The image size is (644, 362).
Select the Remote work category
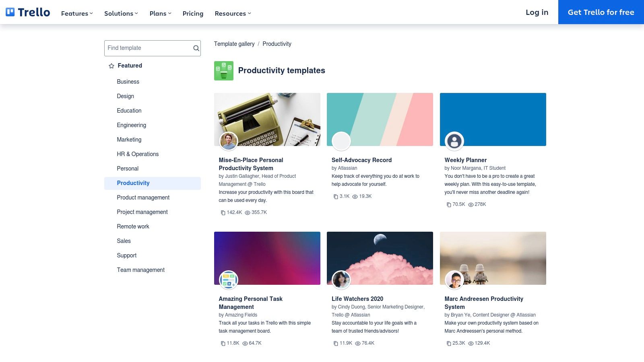pyautogui.click(x=133, y=226)
